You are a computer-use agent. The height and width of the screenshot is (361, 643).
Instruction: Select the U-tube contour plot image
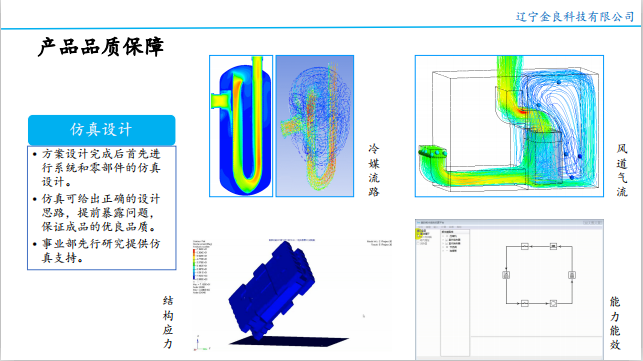[x=241, y=126]
